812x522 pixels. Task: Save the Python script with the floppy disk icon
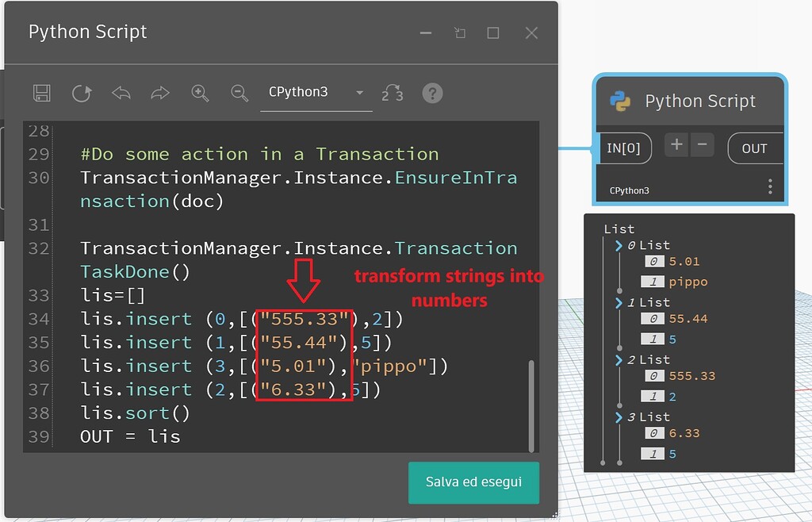click(x=40, y=93)
